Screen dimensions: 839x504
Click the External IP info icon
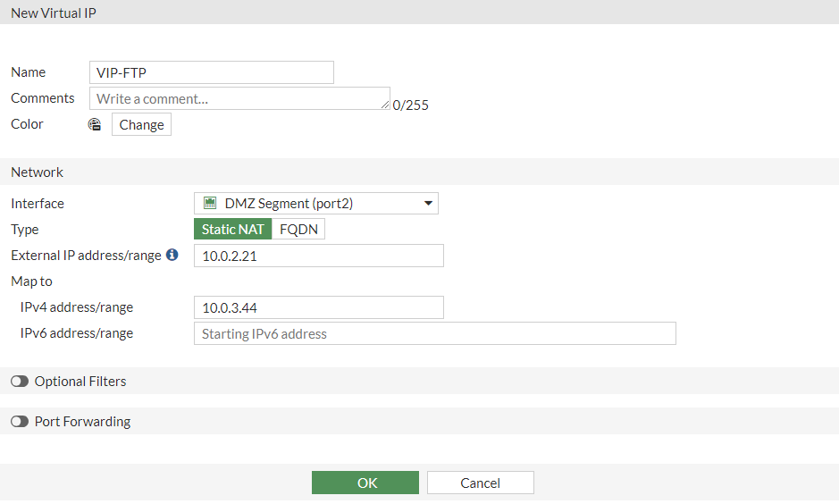pyautogui.click(x=172, y=256)
